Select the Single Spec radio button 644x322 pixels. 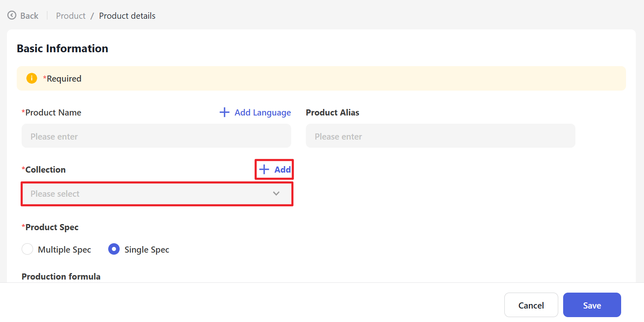(x=114, y=249)
